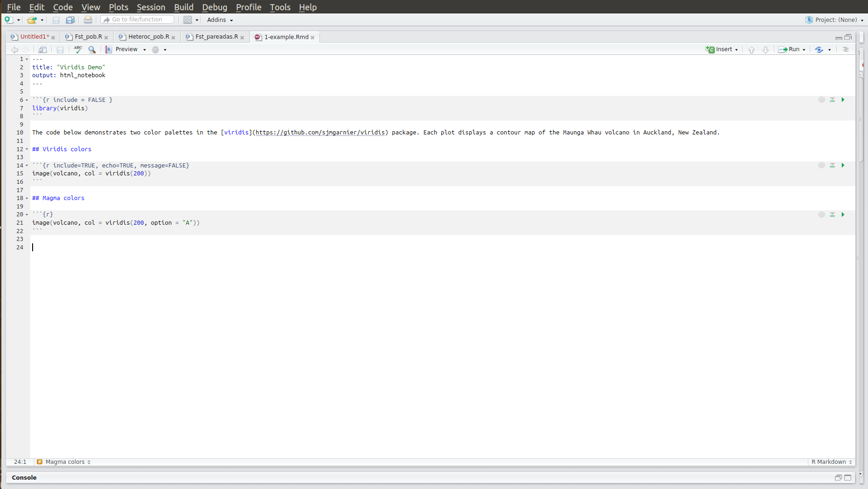
Task: Expand the Addins dropdown
Action: pos(220,20)
